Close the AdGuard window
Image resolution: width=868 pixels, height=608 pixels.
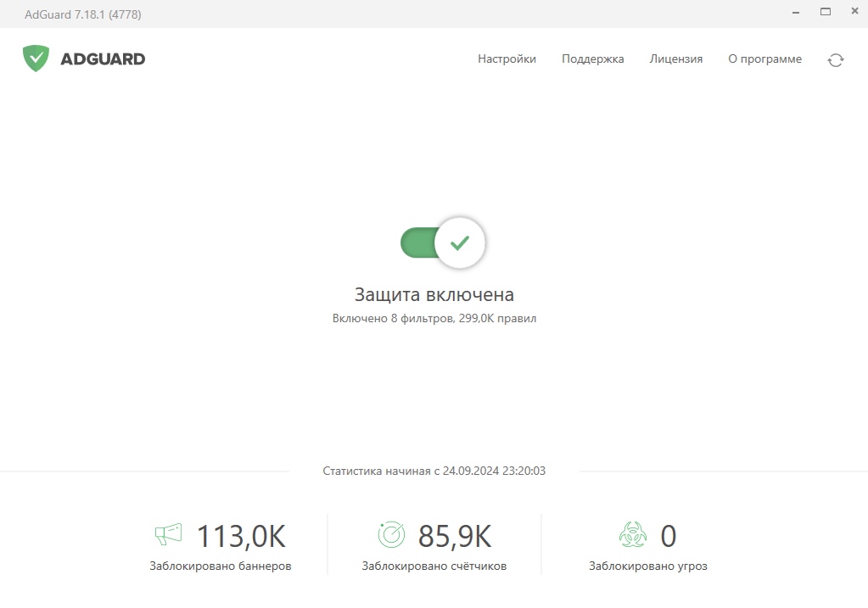click(854, 11)
